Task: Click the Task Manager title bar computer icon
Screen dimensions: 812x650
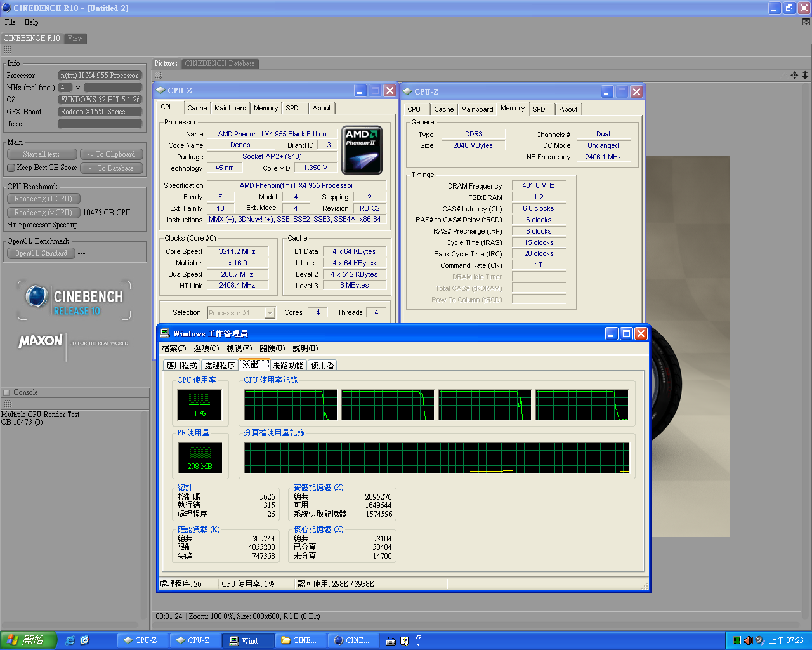Action: tap(165, 333)
